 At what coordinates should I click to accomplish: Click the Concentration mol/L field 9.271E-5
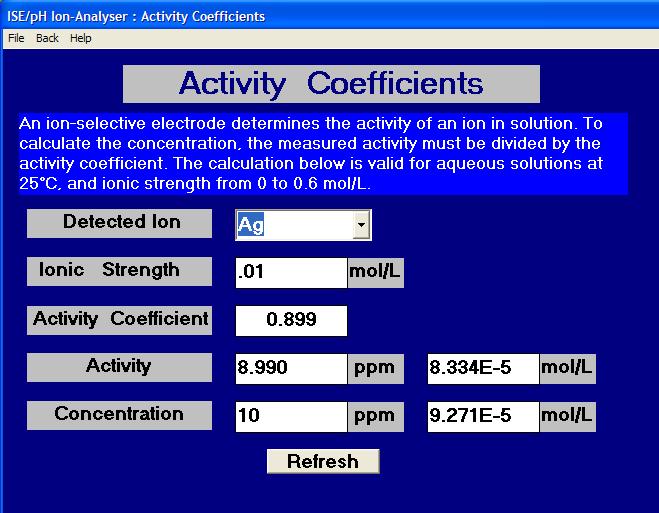[x=483, y=416]
